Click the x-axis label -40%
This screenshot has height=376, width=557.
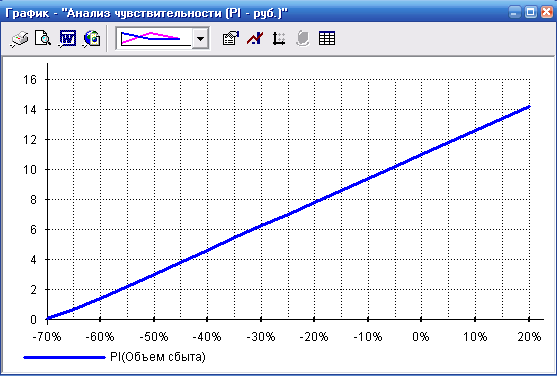coord(207,337)
